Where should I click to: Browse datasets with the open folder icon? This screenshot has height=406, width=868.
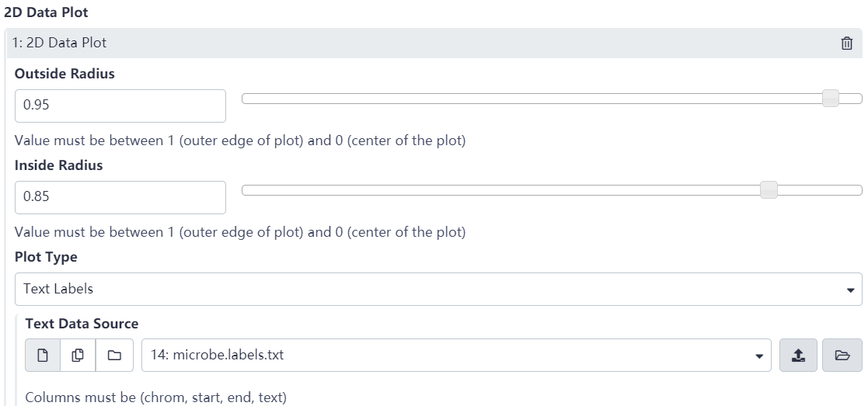click(840, 356)
